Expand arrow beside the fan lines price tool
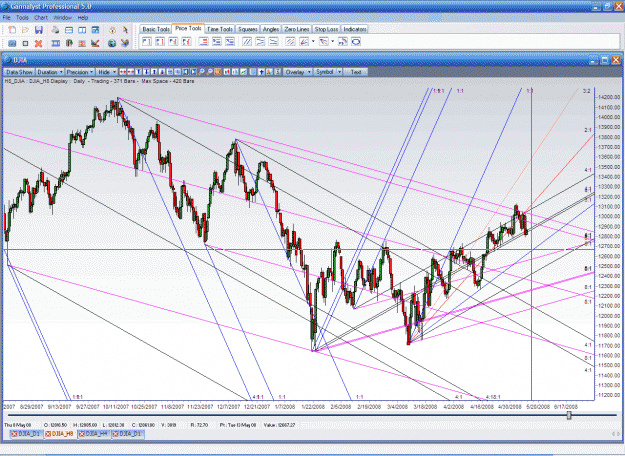625x456 pixels. (x=313, y=41)
